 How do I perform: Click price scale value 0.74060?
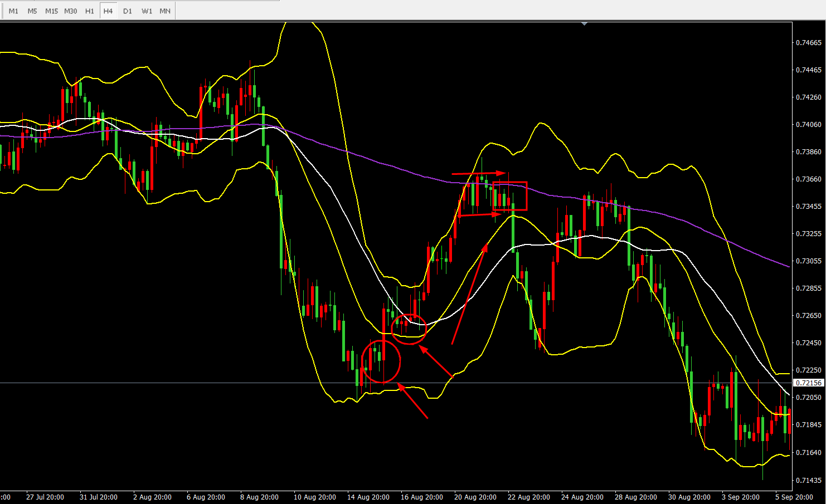coord(808,124)
